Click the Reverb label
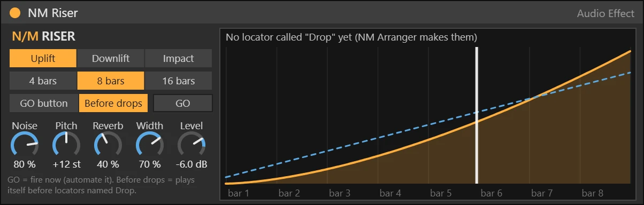 (x=108, y=126)
